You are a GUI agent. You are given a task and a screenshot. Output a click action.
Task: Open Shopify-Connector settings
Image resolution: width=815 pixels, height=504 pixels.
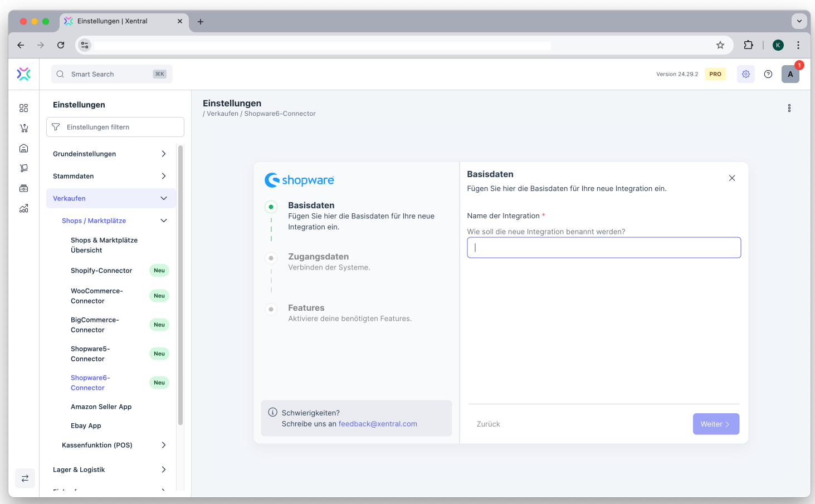(101, 271)
